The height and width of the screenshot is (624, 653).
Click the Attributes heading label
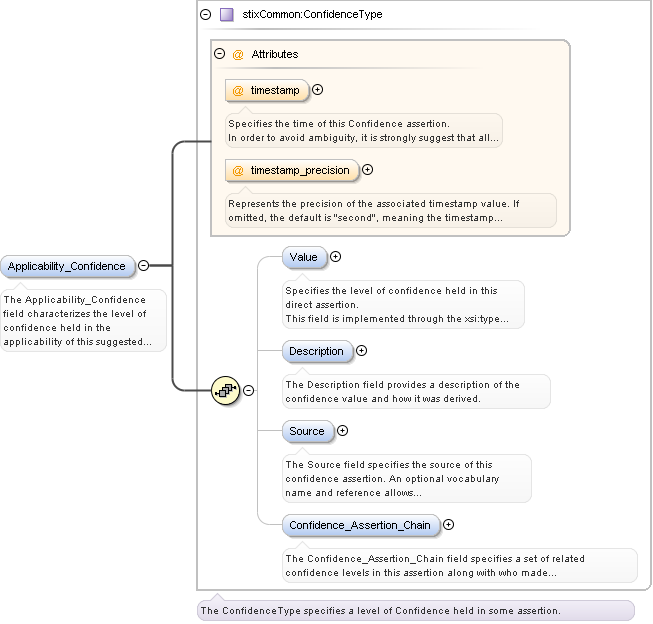(275, 55)
